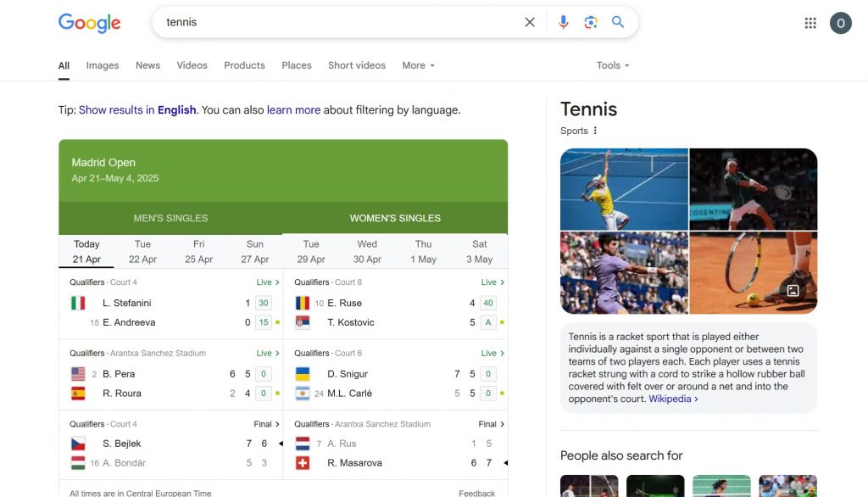Image resolution: width=868 pixels, height=497 pixels.
Task: Expand the Live Stefanini vs Andreeva match
Action: pyautogui.click(x=268, y=282)
